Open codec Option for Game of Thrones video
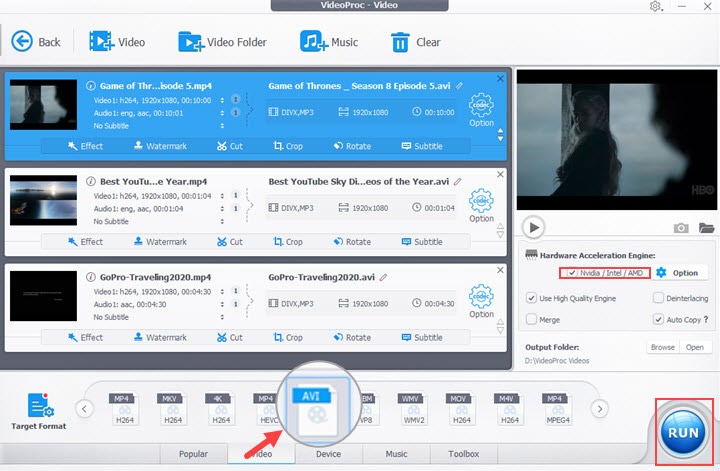Image resolution: width=720 pixels, height=471 pixels. (x=481, y=110)
